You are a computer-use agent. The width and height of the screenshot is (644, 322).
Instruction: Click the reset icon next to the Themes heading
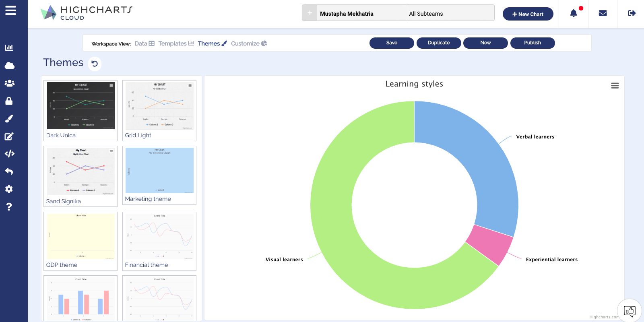pos(95,64)
